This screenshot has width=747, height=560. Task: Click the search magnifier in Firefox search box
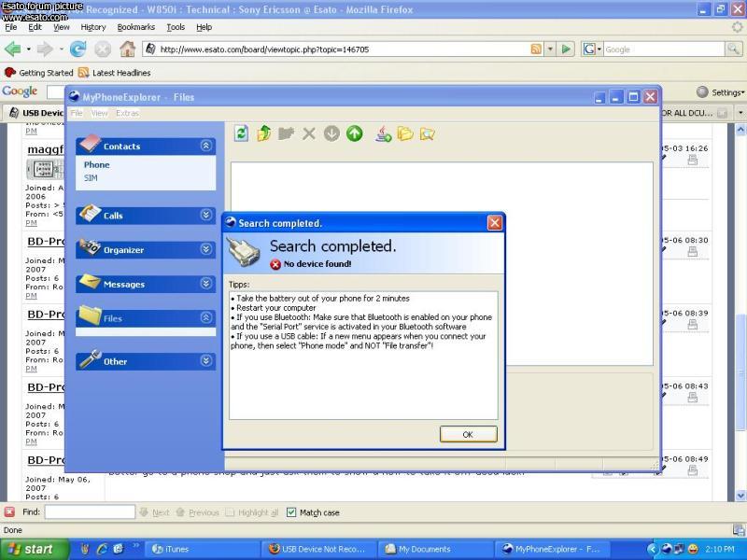733,49
